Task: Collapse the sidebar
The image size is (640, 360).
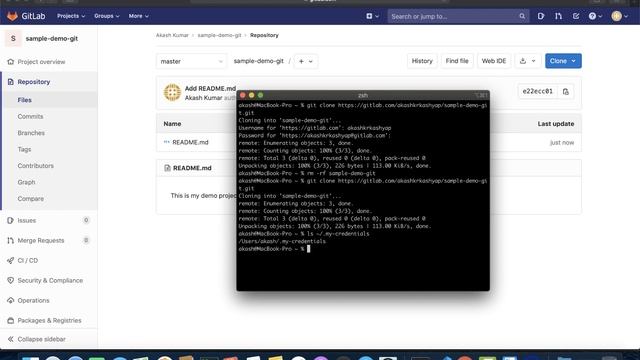Action: (37, 339)
